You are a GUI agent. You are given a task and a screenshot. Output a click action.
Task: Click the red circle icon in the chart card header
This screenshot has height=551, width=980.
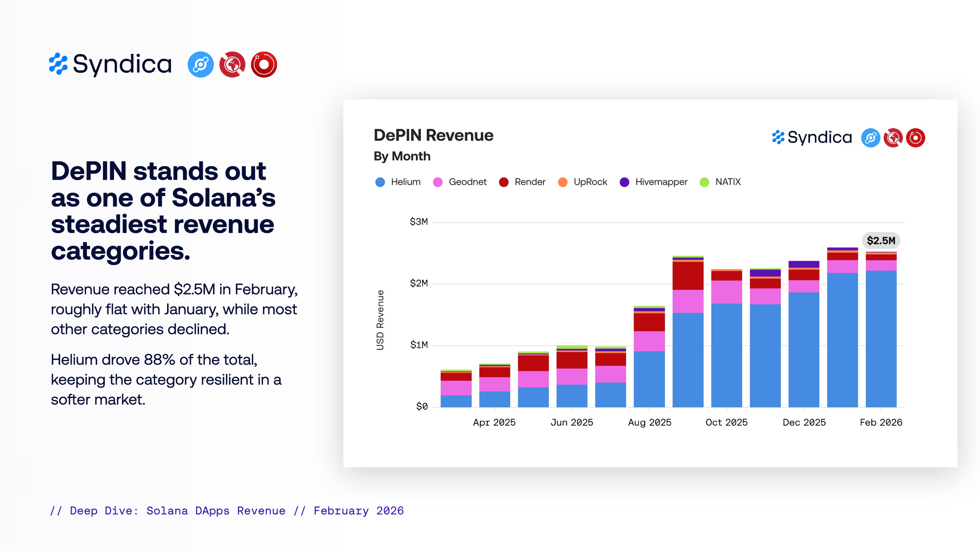coord(915,138)
